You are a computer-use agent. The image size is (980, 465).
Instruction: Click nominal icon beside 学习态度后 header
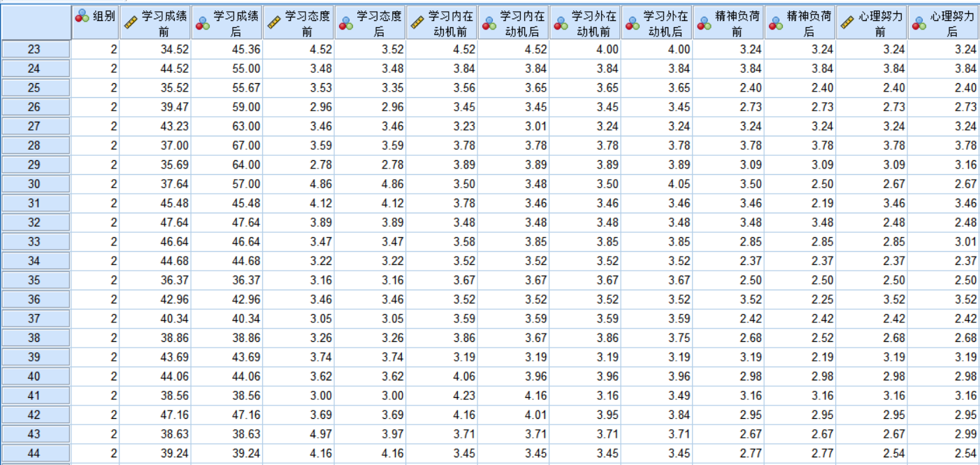346,24
